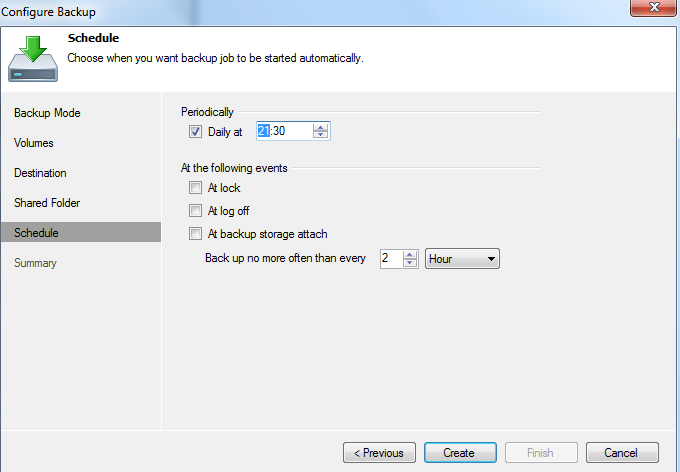Click the 21:30 daily time field

pos(284,131)
